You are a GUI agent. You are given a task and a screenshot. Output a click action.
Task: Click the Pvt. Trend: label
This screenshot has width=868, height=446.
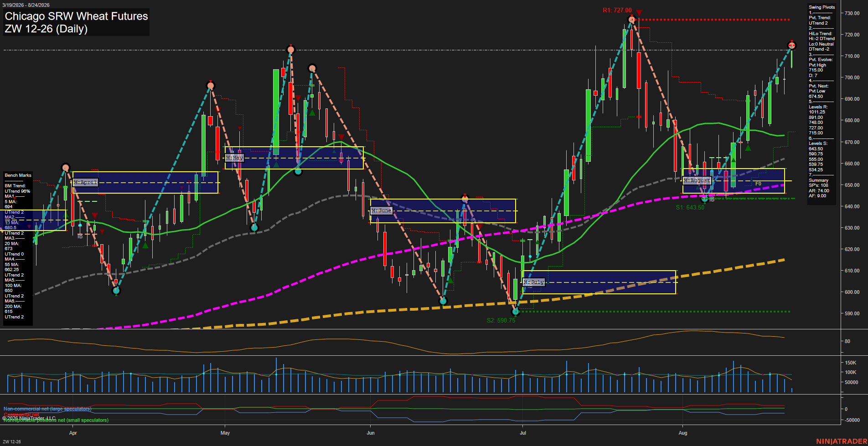820,18
